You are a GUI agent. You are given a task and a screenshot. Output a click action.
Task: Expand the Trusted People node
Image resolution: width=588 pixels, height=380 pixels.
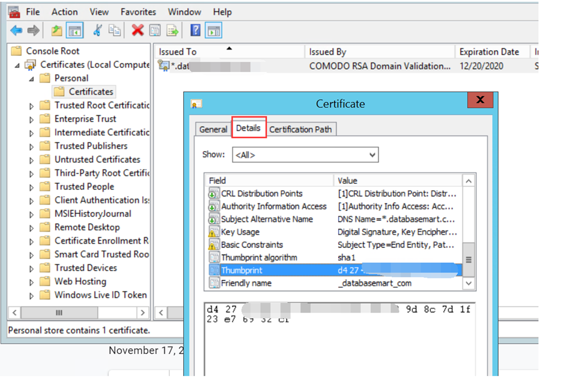tap(32, 187)
